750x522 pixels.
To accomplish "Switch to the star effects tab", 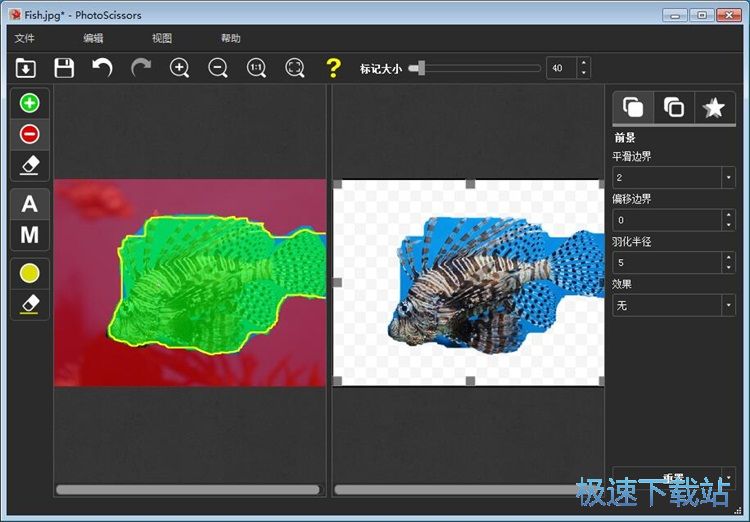I will [714, 108].
